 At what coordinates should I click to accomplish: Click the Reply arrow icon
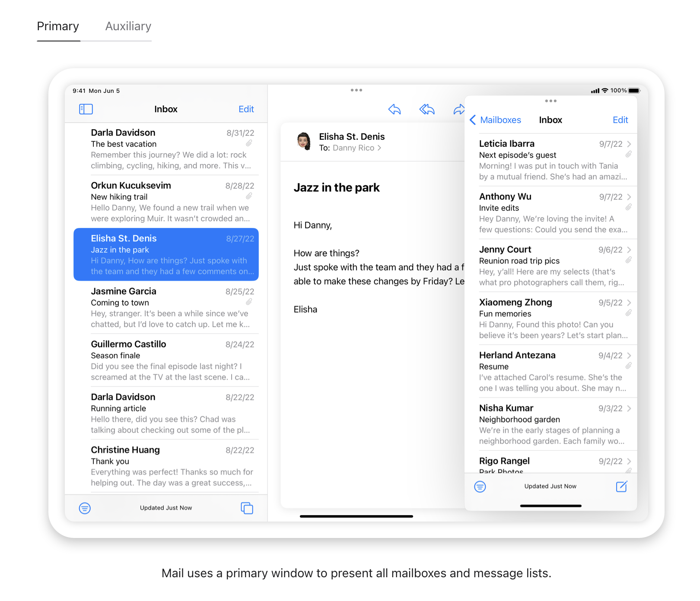click(x=394, y=110)
